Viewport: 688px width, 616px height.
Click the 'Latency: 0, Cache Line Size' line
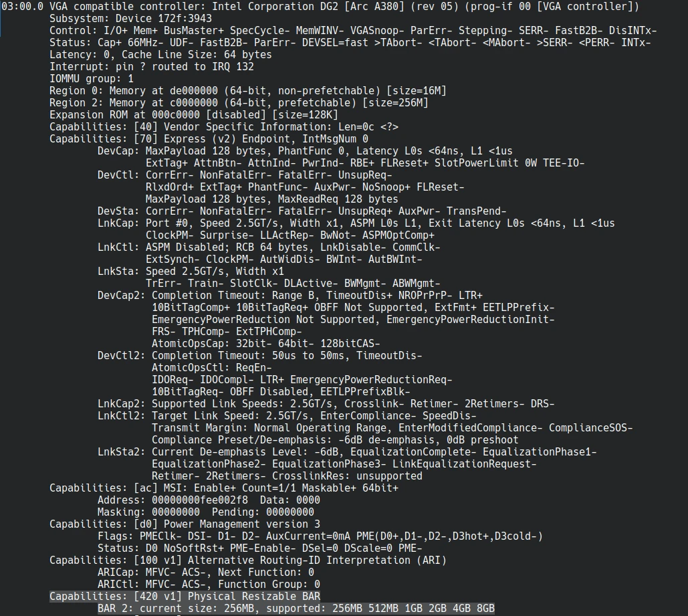click(160, 54)
